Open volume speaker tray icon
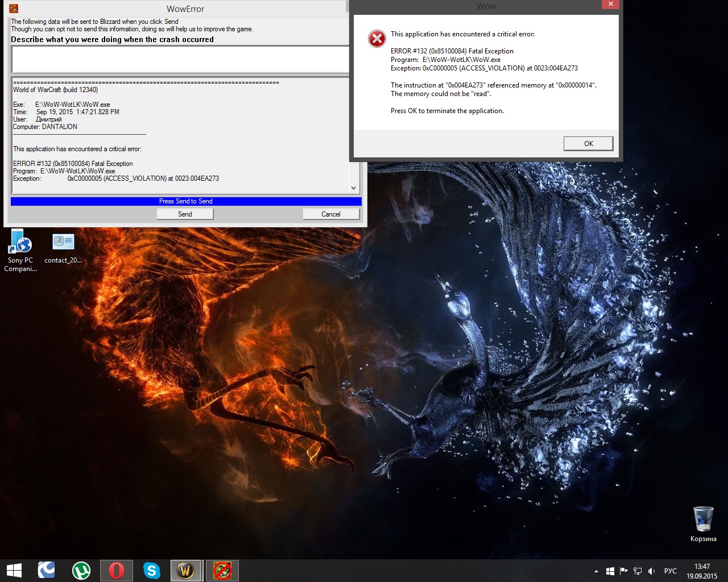This screenshot has height=582, width=728. 652,571
